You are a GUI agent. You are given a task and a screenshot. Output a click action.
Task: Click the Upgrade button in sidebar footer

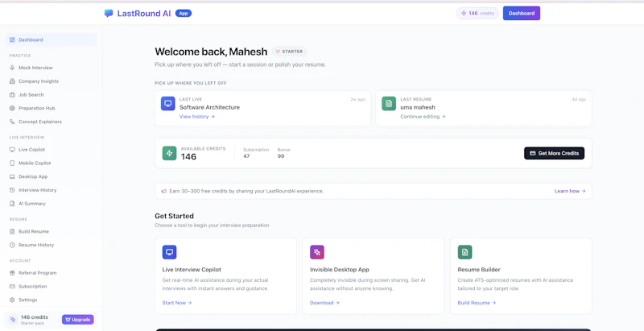[77, 320]
